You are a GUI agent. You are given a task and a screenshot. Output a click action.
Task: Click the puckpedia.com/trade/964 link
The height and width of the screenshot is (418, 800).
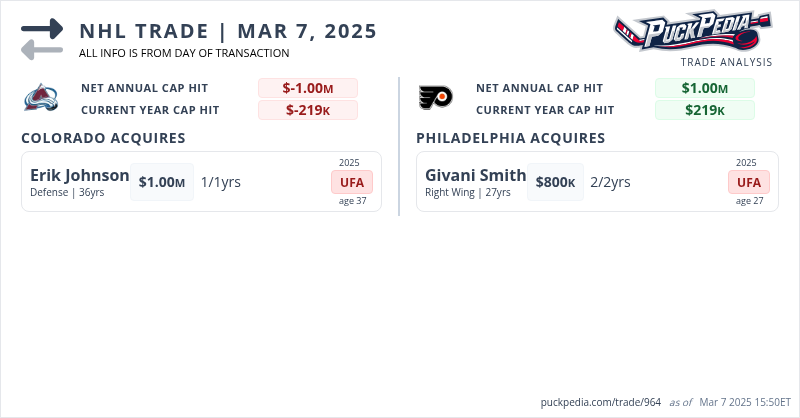coord(600,402)
